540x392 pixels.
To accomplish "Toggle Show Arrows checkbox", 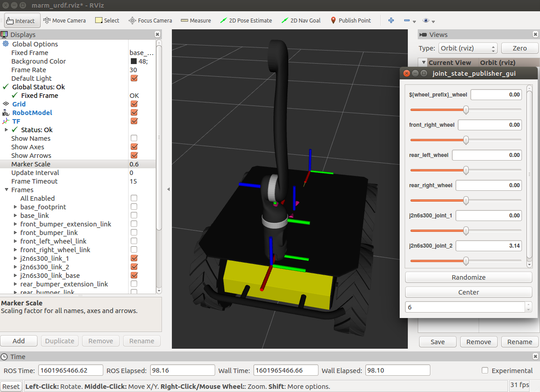I will (x=134, y=155).
